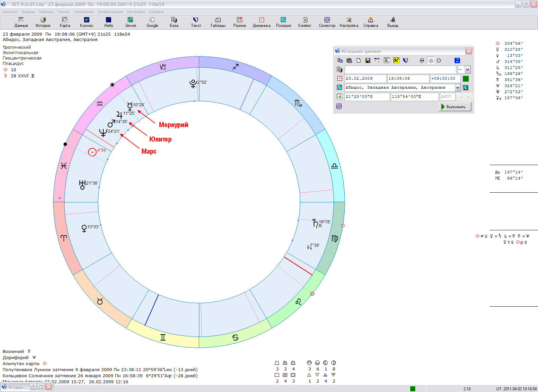
Task: Click the yellow H icon in dialog
Action: point(396,61)
